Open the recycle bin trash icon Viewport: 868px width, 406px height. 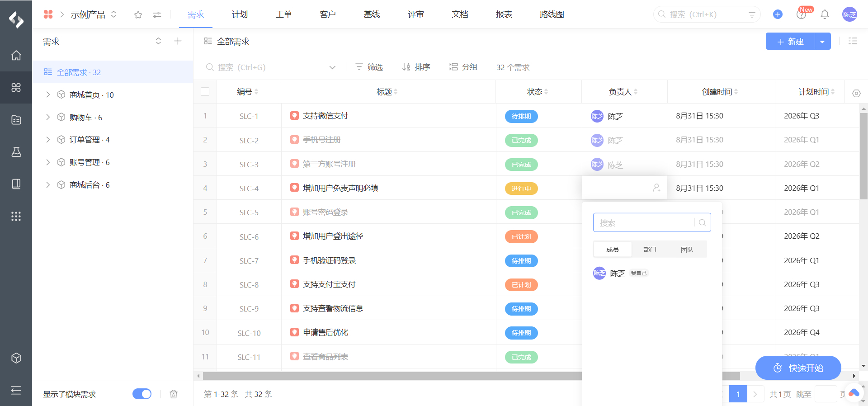click(174, 394)
